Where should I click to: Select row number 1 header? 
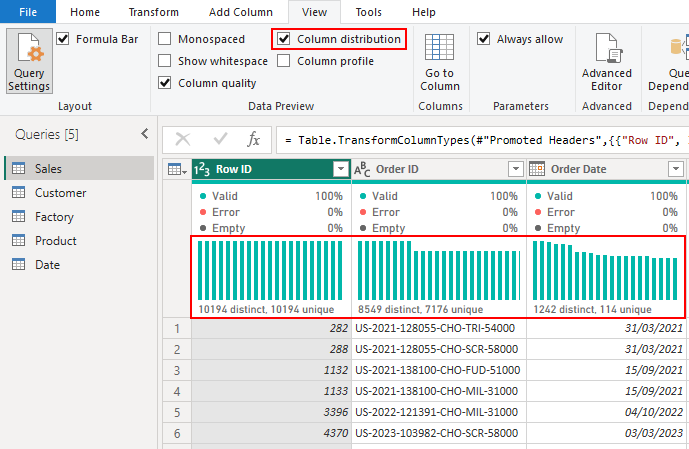177,328
